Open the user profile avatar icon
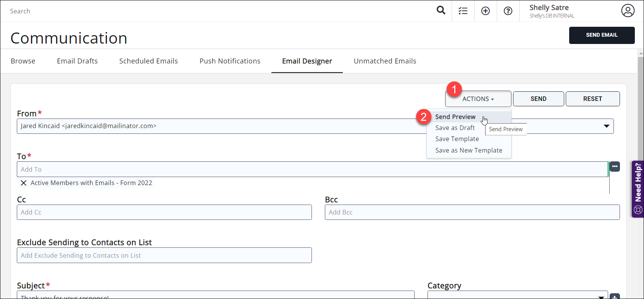Screen dimensions: 644x299 (x=628, y=11)
